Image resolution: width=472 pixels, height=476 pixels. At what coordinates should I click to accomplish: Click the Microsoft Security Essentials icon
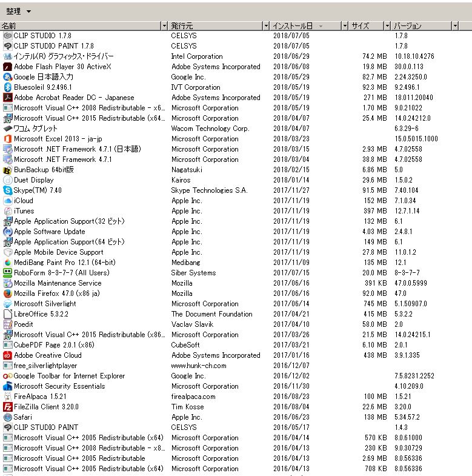[8, 386]
